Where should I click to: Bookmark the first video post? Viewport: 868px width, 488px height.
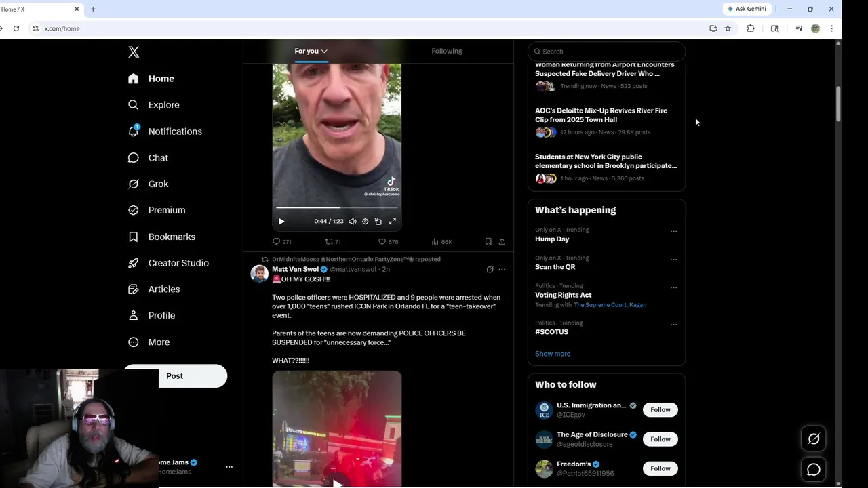click(488, 241)
